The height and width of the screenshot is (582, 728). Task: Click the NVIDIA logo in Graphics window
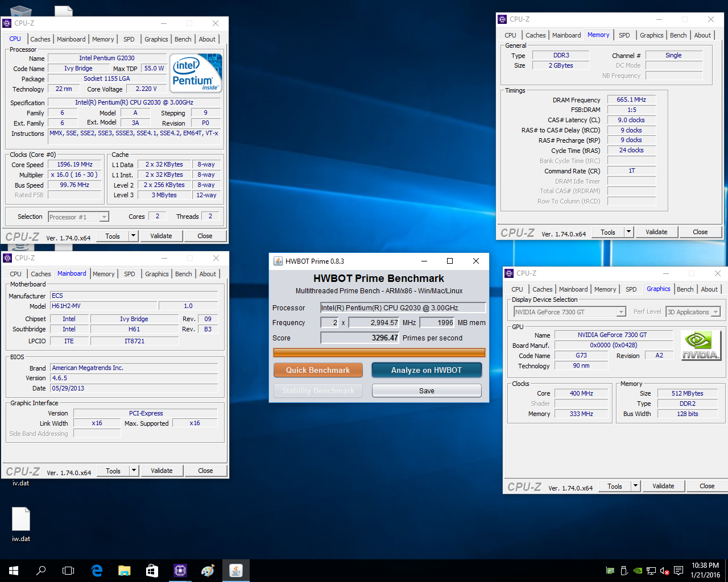701,346
